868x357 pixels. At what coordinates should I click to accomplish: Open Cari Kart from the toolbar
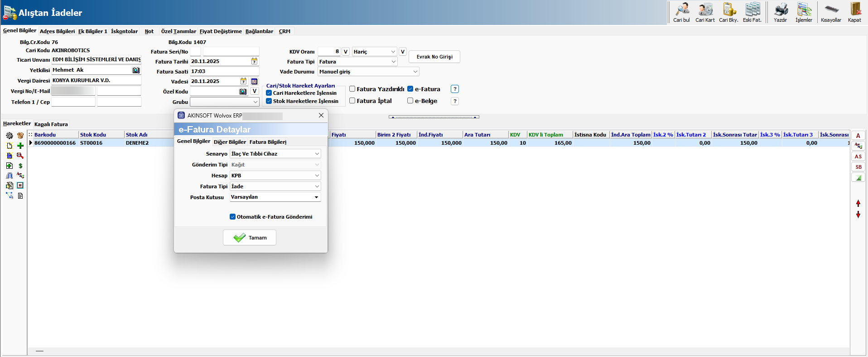click(705, 10)
